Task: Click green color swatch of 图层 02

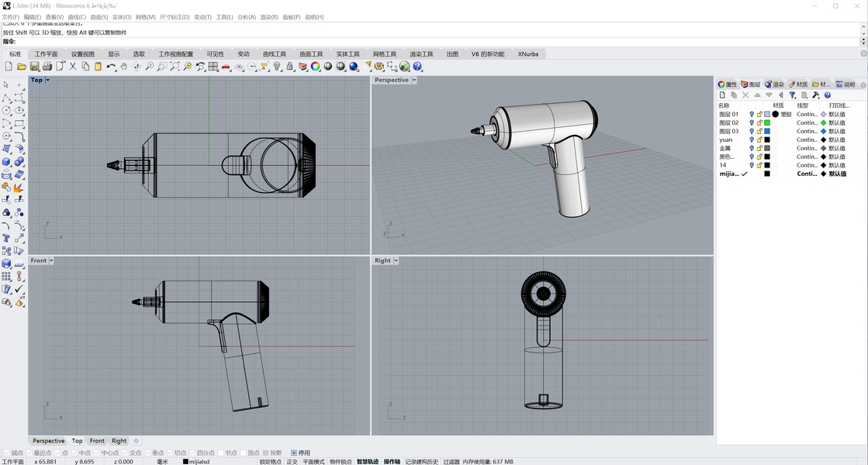Action: [x=767, y=122]
